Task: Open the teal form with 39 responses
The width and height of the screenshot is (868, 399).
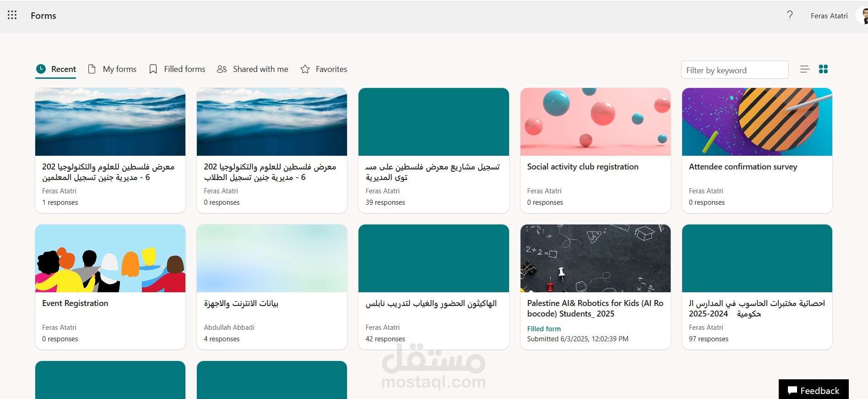Action: coord(434,150)
